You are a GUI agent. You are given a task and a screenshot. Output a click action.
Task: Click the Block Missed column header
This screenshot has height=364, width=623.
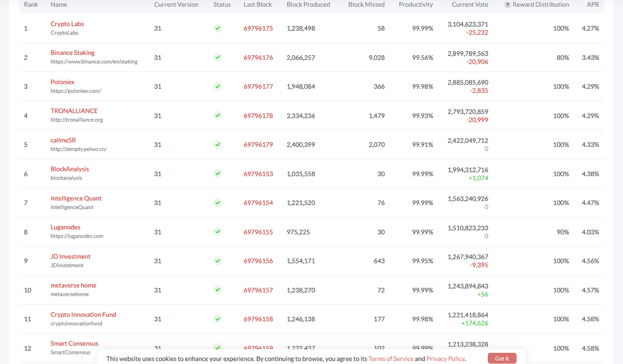coord(366,4)
